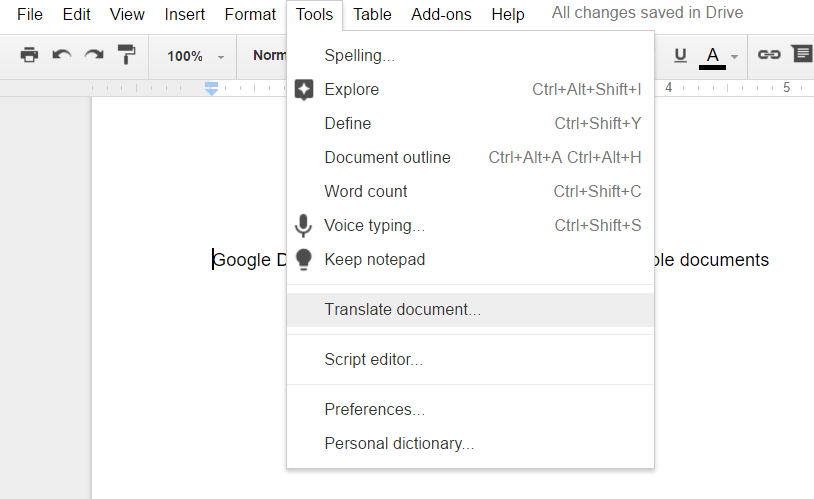Select Translate document... option
The image size is (814, 499).
(470, 309)
